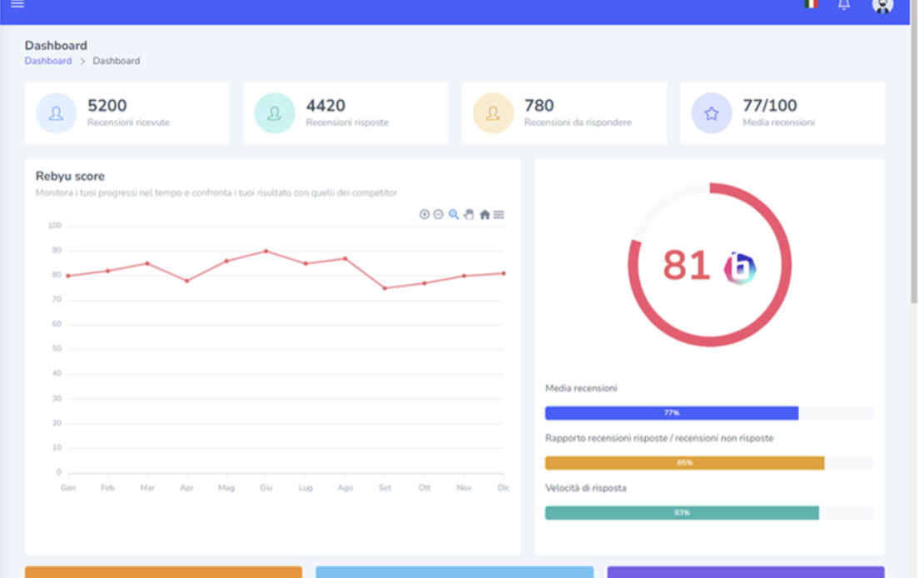Activate the chart panning hand tool
Image resolution: width=924 pixels, height=578 pixels.
(x=469, y=214)
